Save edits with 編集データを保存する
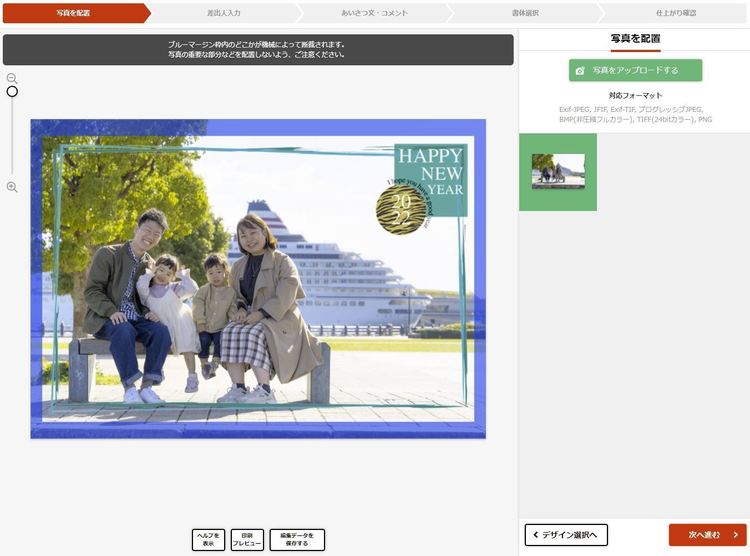This screenshot has width=750, height=556. click(x=297, y=540)
